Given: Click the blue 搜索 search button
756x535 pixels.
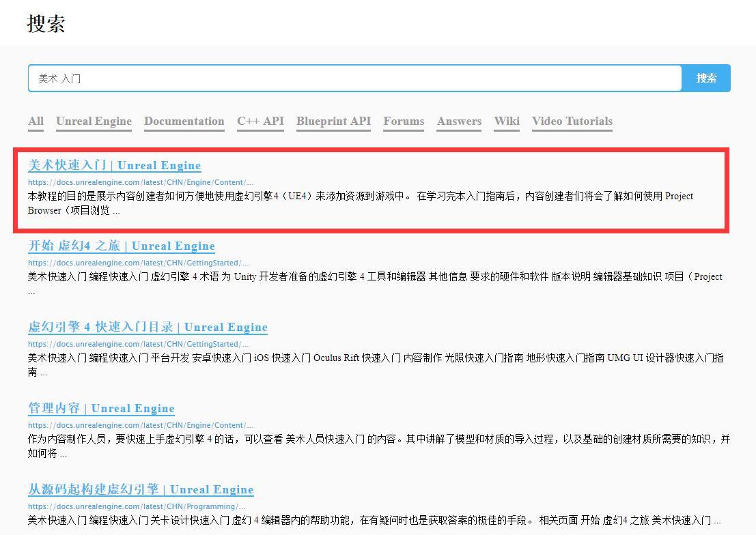Looking at the screenshot, I should [x=706, y=78].
